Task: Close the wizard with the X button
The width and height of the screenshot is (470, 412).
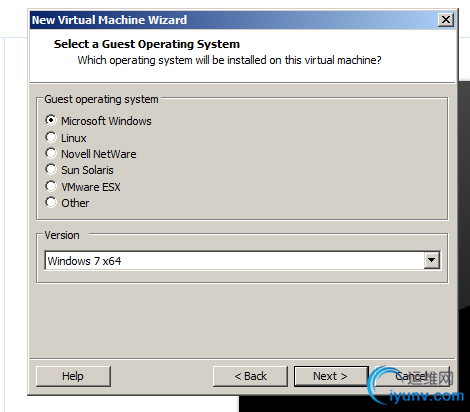Action: click(446, 20)
